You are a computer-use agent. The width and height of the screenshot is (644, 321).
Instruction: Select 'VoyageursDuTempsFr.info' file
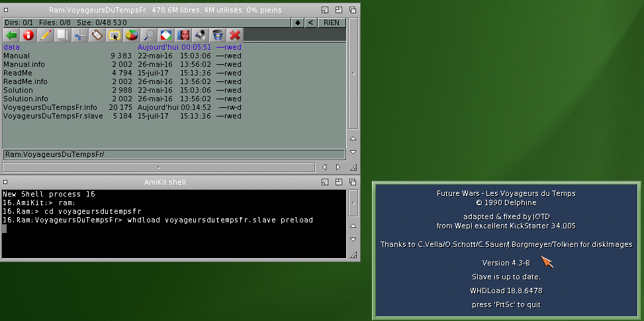122,107
